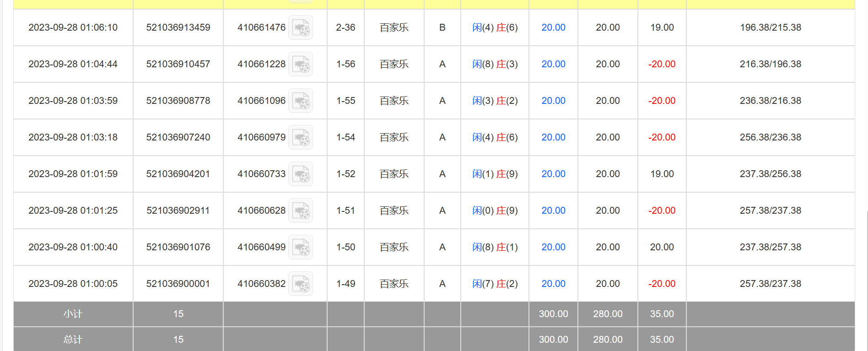This screenshot has width=868, height=351.
Task: Click balance 237.38/256.38
Action: click(771, 174)
